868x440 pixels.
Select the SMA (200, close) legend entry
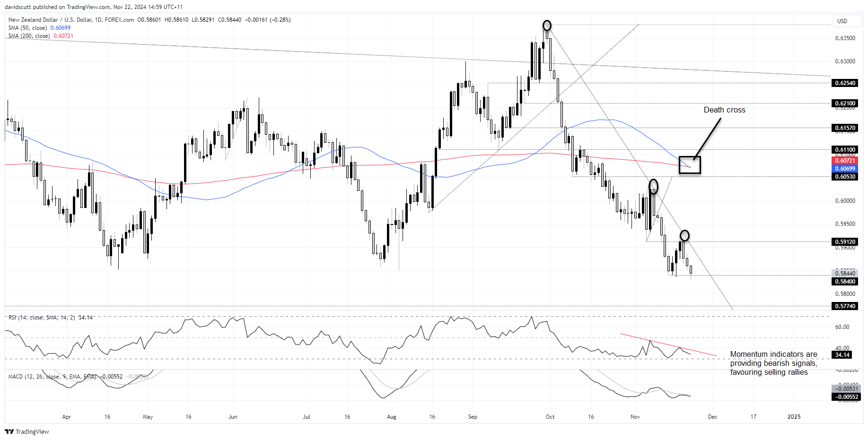pyautogui.click(x=41, y=36)
